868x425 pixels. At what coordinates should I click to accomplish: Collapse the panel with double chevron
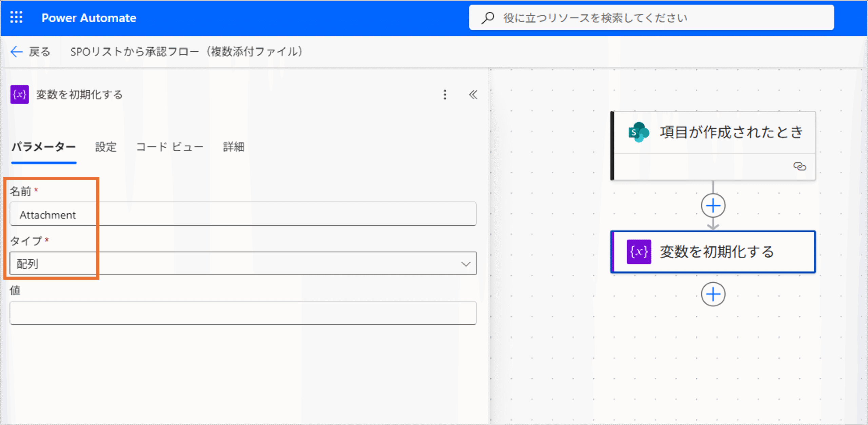pyautogui.click(x=473, y=95)
